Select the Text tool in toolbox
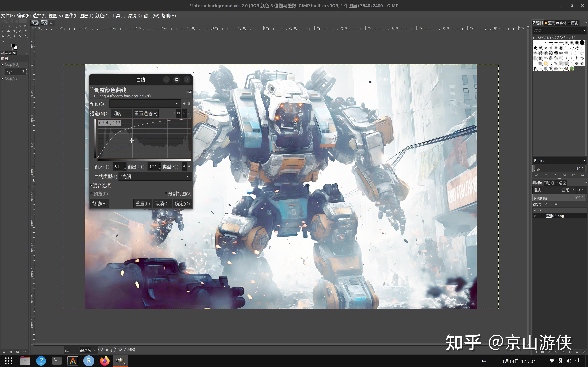 tap(20, 36)
